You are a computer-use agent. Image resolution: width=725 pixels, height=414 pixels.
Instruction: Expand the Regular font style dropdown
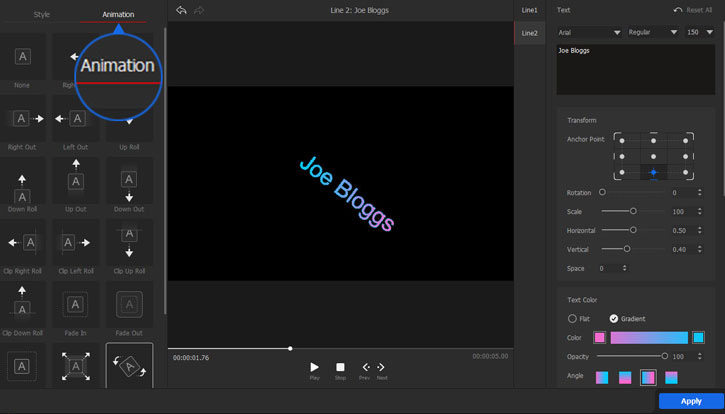point(652,33)
